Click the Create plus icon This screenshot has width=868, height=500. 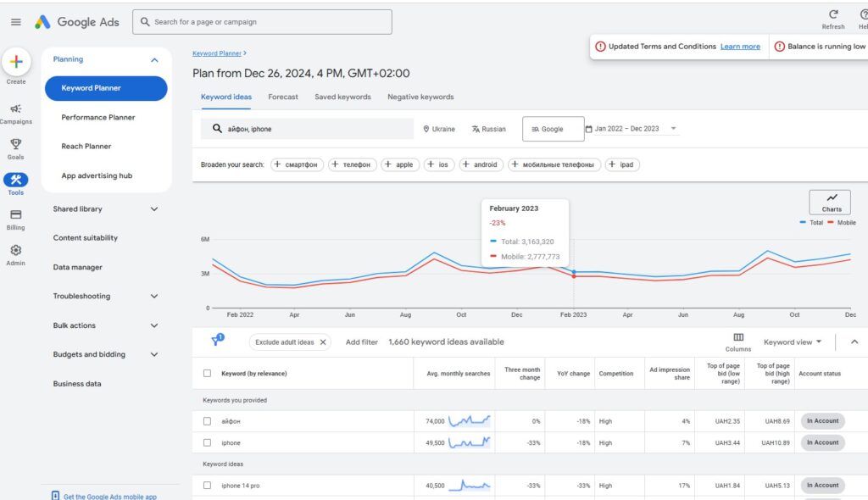click(17, 61)
